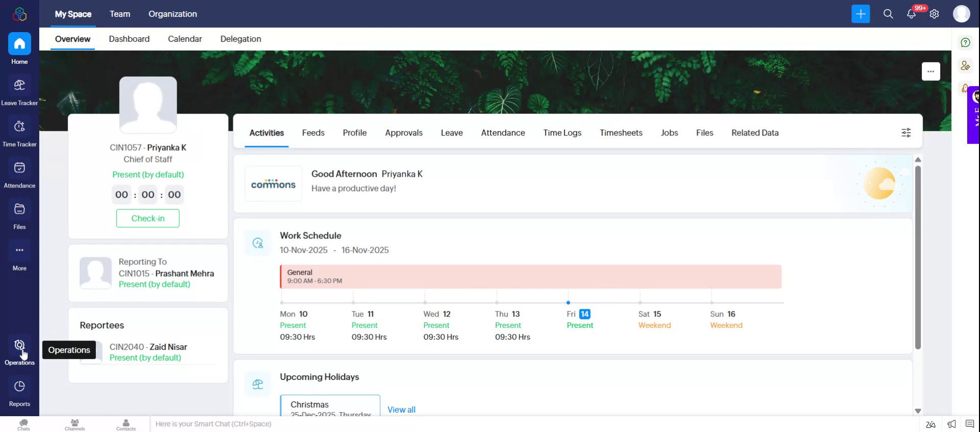Switch to the Feeds tab
Image resolution: width=980 pixels, height=432 pixels.
pos(313,133)
